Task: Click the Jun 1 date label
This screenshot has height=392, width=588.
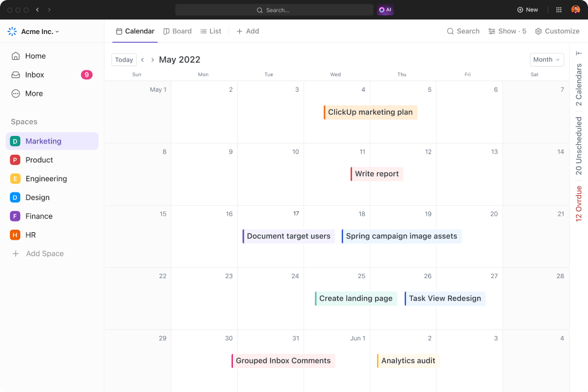Action: point(358,339)
